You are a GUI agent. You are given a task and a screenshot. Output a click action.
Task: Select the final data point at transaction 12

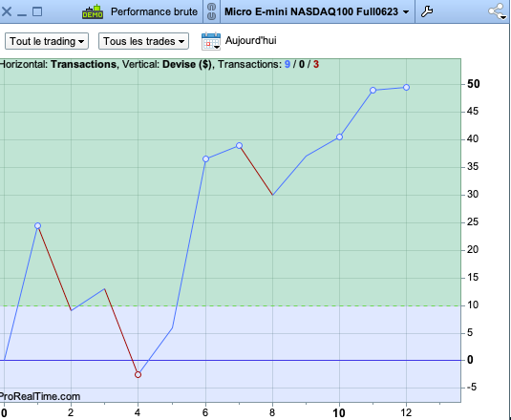pos(406,87)
